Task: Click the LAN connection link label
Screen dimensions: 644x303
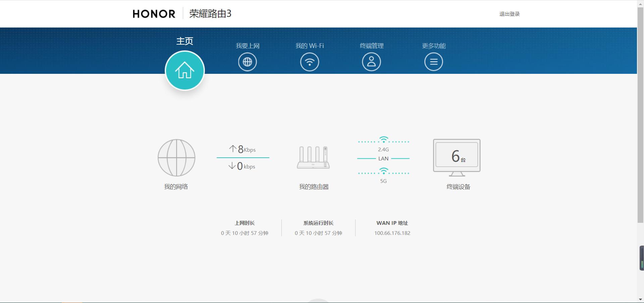Action: click(x=383, y=158)
